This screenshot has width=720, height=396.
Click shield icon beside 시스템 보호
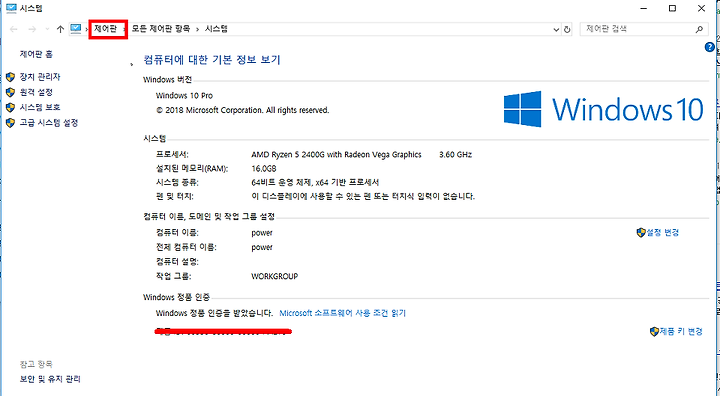coord(11,107)
